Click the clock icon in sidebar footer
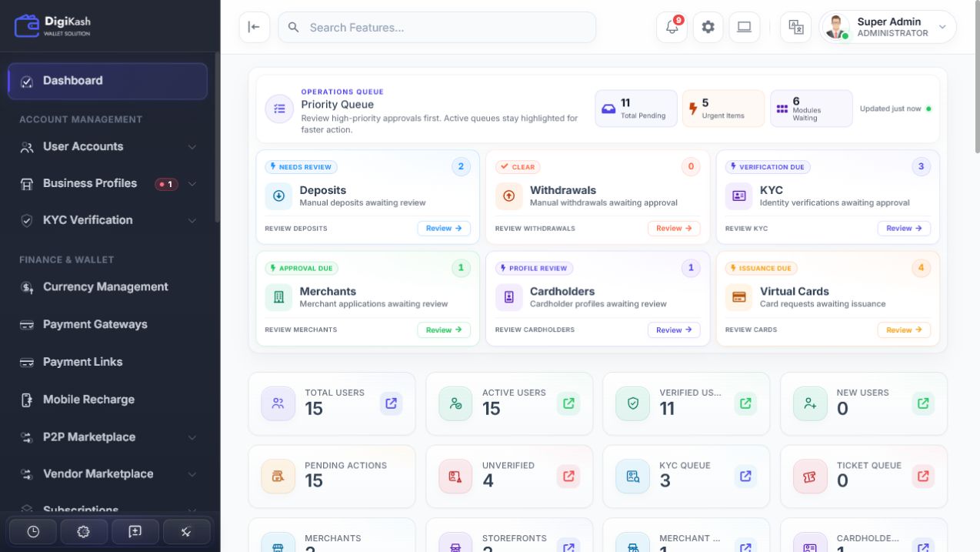 point(33,531)
